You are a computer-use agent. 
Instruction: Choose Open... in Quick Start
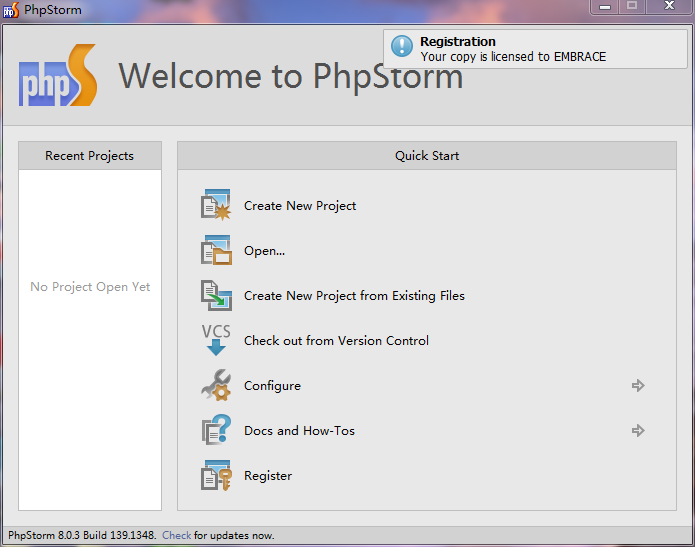[264, 251]
